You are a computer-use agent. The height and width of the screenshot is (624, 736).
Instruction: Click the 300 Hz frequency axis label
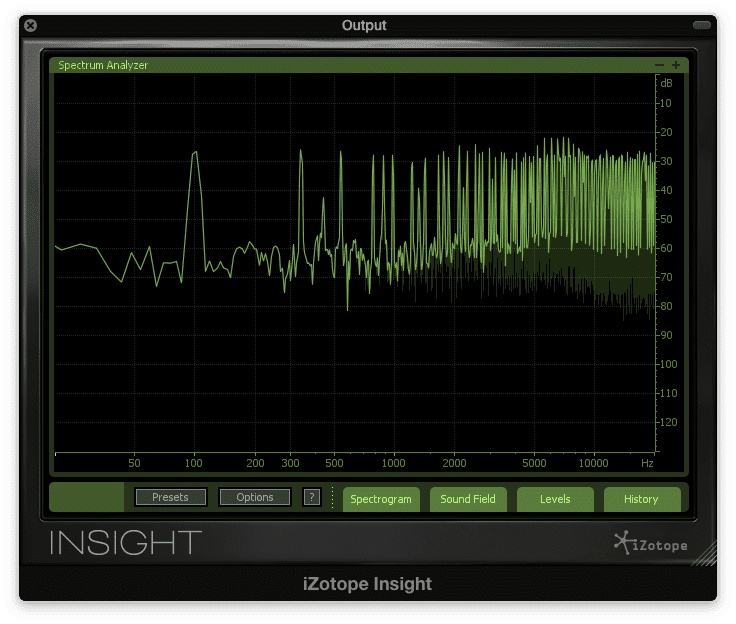[290, 463]
